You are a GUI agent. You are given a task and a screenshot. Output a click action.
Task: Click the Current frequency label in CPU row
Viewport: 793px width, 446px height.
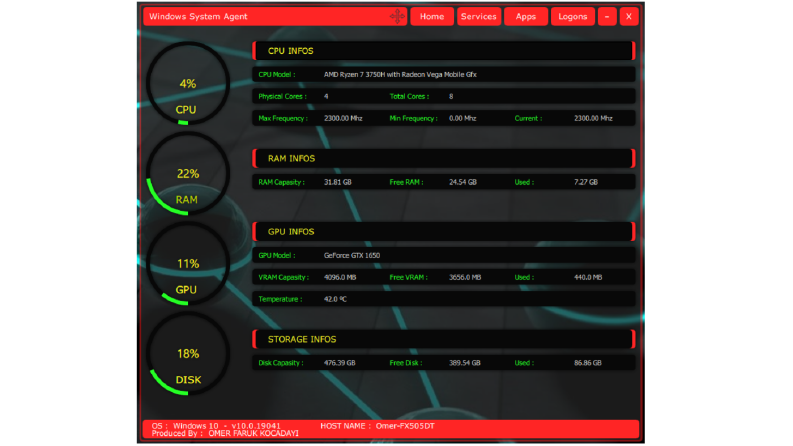(528, 118)
